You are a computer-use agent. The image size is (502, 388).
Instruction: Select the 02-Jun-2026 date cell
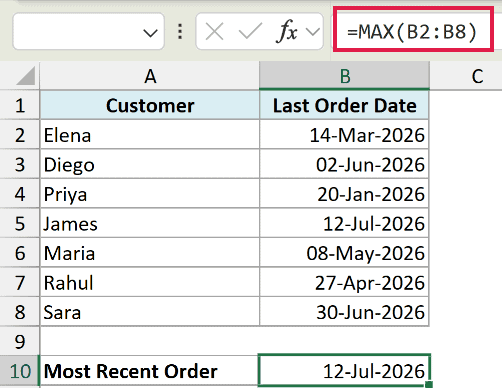pos(344,164)
